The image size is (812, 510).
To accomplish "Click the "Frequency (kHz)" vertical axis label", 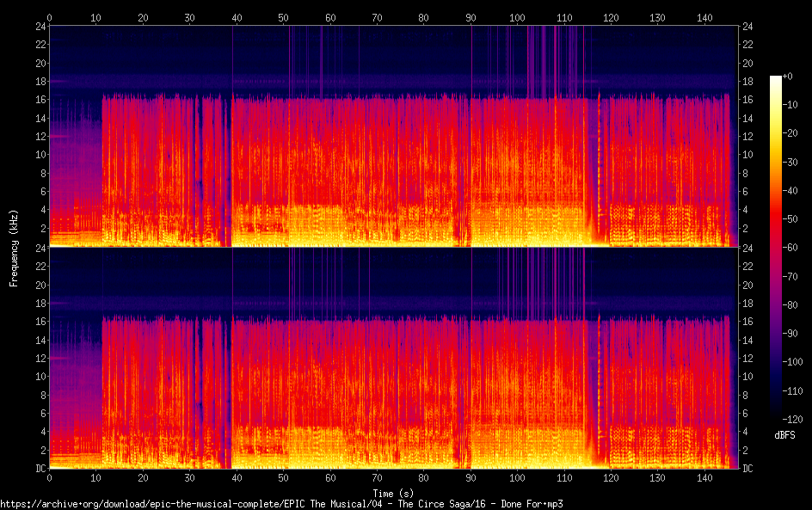I will tap(14, 248).
